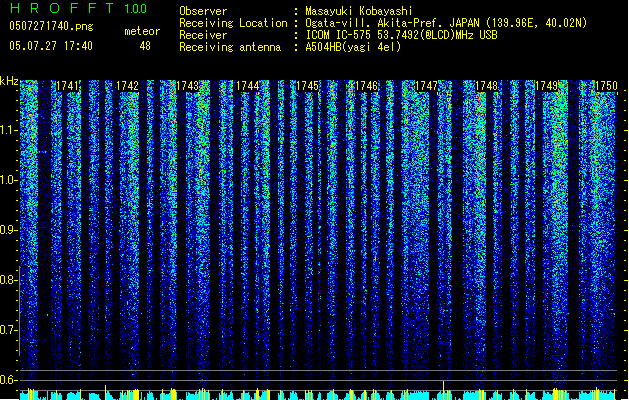Click the version number 1.0.0
The height and width of the screenshot is (400, 629).
coord(136,8)
